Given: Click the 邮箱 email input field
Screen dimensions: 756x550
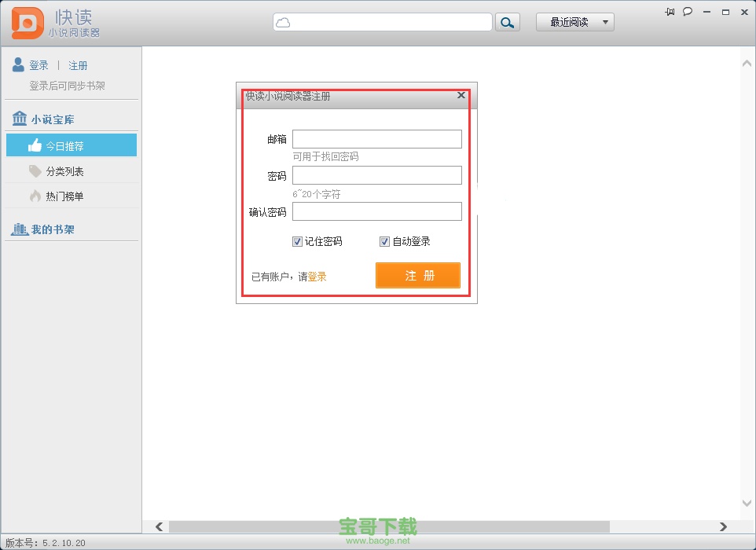Looking at the screenshot, I should pos(376,139).
